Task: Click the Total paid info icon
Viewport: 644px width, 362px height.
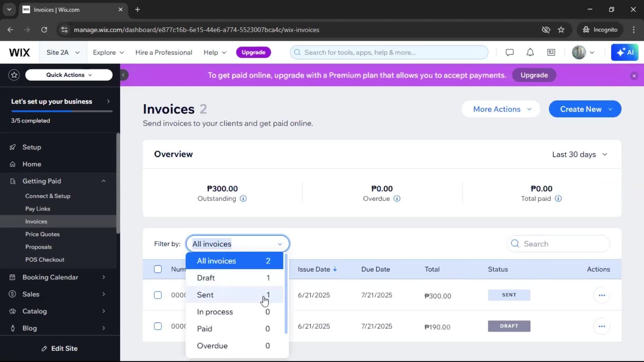Action: coord(558,198)
